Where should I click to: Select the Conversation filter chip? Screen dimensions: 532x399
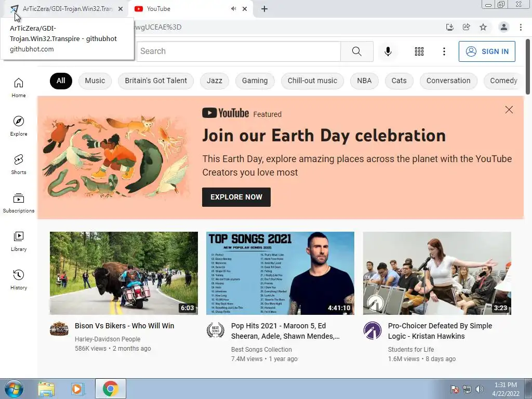448,81
